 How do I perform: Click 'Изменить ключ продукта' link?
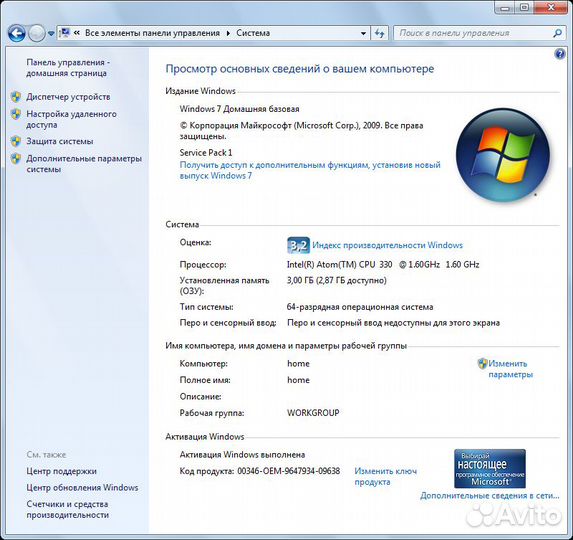[386, 476]
